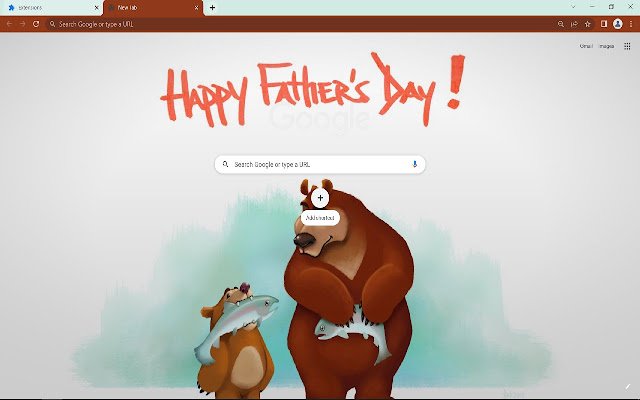Click the Add shortcut label
The width and height of the screenshot is (640, 400).
tap(320, 218)
